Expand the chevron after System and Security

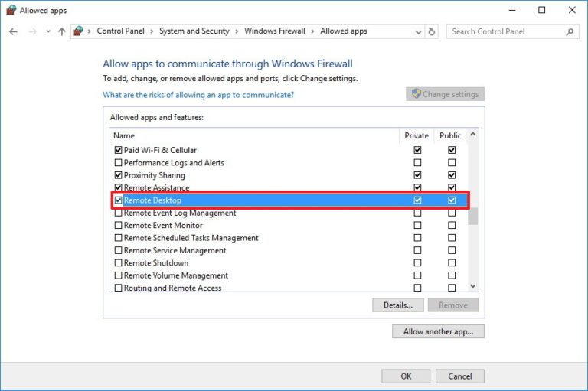pos(237,31)
